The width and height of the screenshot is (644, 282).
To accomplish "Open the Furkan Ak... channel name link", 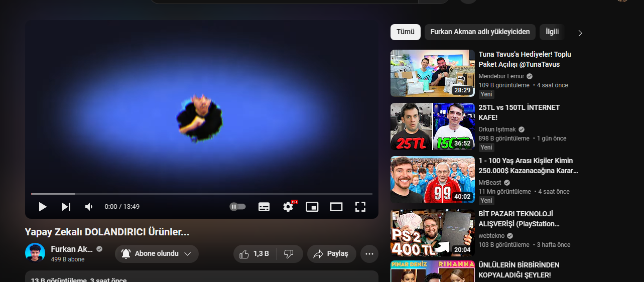I will 72,249.
